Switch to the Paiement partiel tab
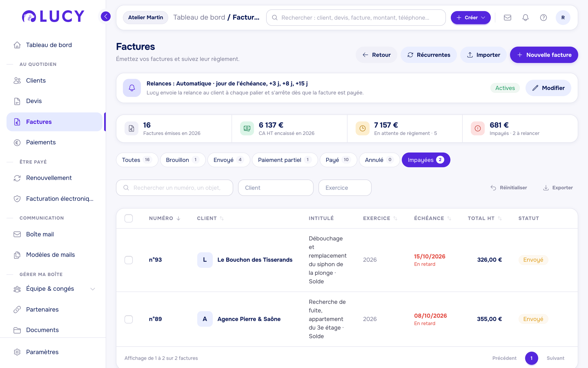The width and height of the screenshot is (588, 368). tap(285, 160)
